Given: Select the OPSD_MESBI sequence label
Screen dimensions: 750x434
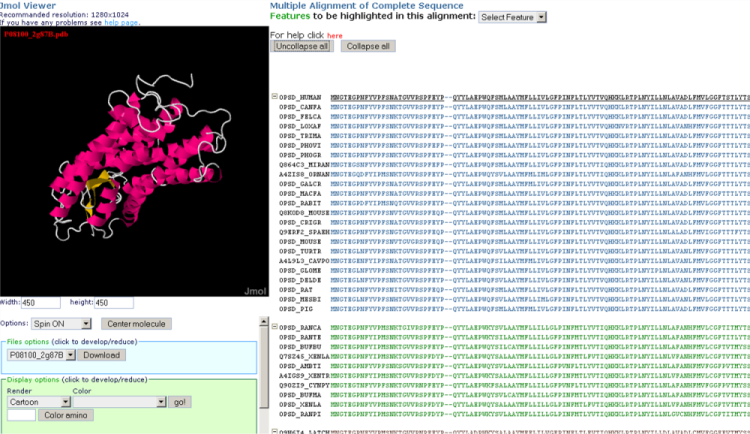Looking at the screenshot, I should tap(300, 299).
